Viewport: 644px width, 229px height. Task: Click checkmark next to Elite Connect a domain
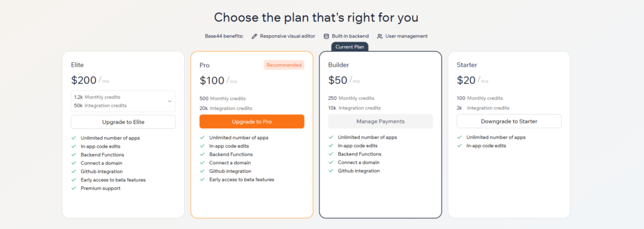point(74,163)
